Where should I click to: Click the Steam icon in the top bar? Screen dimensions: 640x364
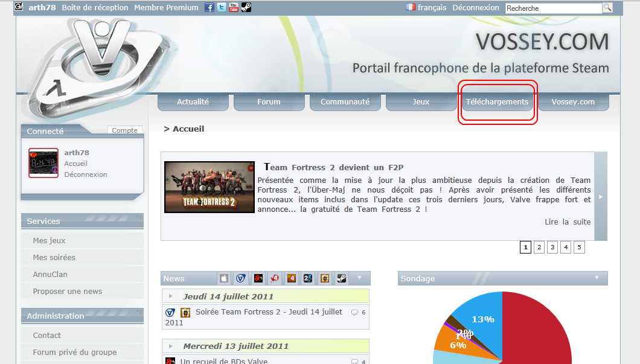[x=246, y=7]
